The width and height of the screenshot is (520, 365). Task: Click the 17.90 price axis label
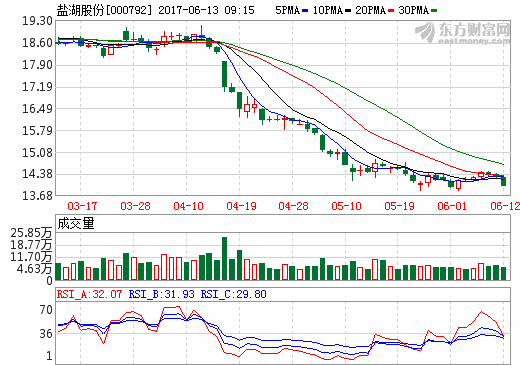pyautogui.click(x=38, y=65)
